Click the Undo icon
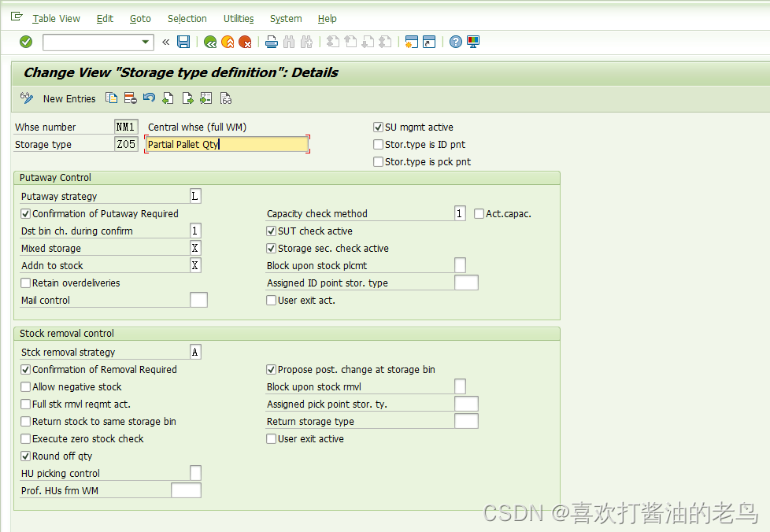 pos(147,98)
